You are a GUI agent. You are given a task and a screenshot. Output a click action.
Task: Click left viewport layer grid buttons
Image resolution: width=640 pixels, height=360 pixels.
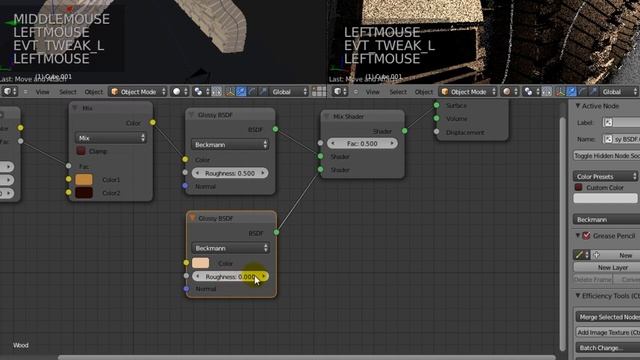pyautogui.click(x=319, y=91)
